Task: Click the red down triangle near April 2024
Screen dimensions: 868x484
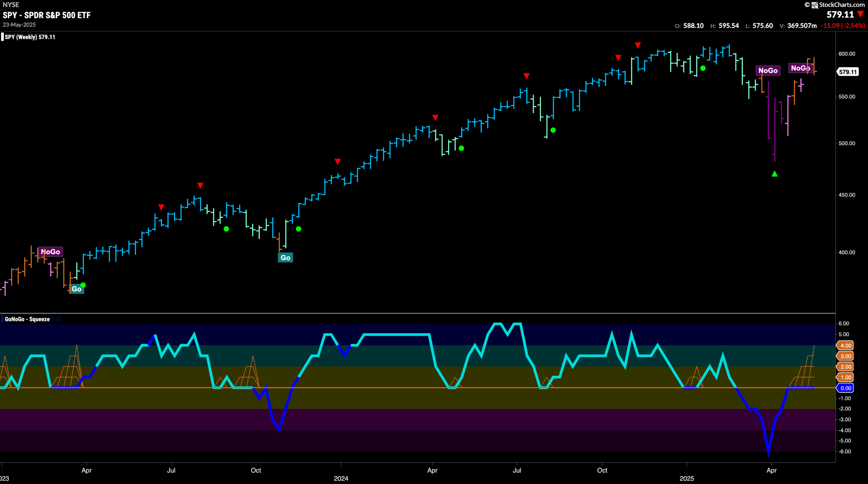Action: click(435, 118)
